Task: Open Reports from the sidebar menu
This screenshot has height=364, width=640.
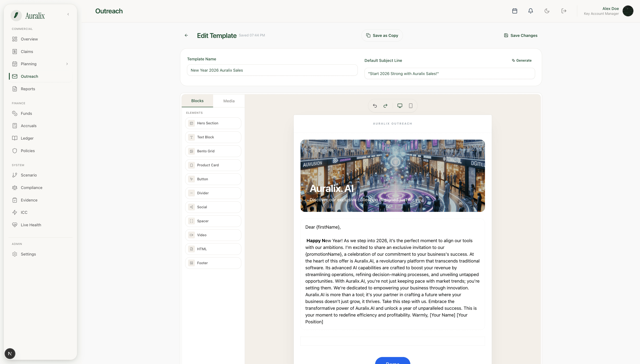Action: coord(28,89)
